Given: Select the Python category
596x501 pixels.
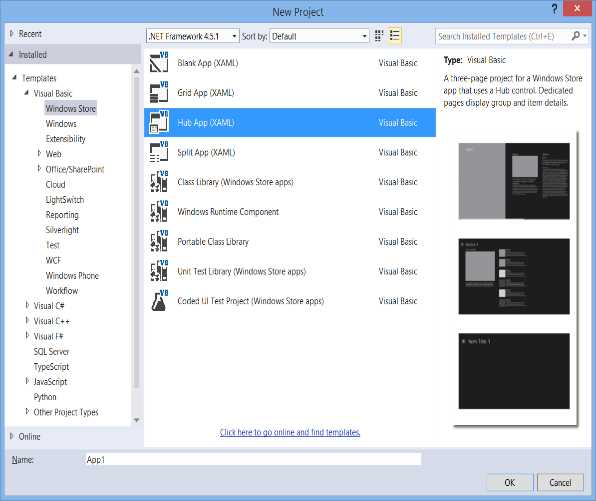Looking at the screenshot, I should coord(45,397).
